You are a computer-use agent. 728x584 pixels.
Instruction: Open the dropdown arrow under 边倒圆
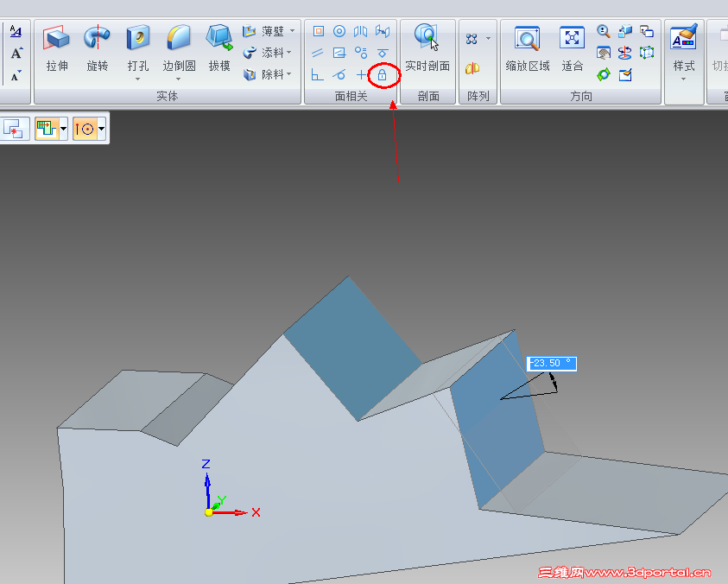178,79
